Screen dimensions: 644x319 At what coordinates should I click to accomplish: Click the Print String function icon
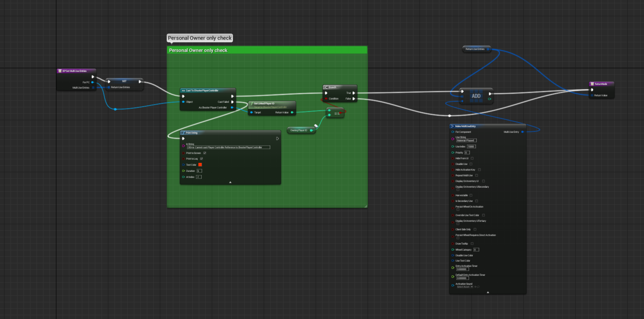pyautogui.click(x=184, y=133)
